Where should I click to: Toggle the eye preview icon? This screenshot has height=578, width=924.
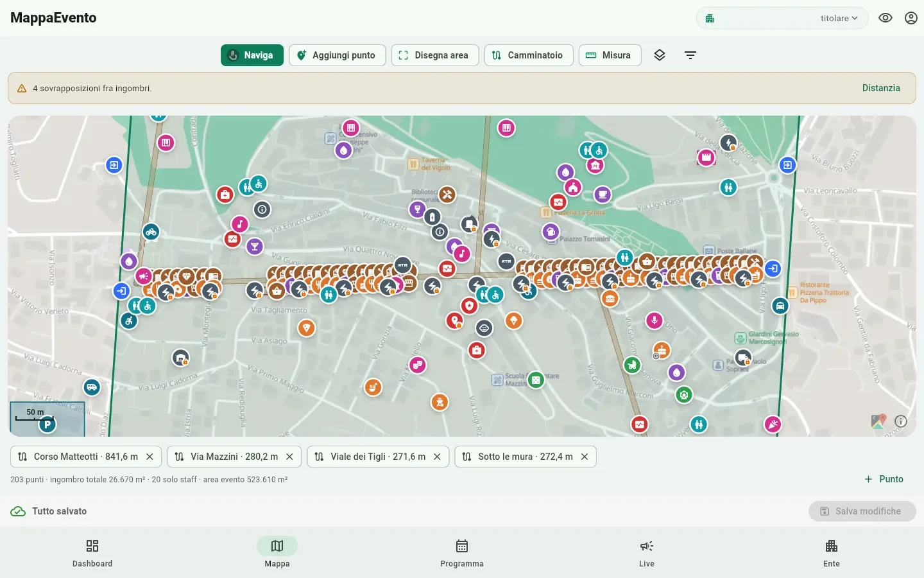click(x=886, y=18)
